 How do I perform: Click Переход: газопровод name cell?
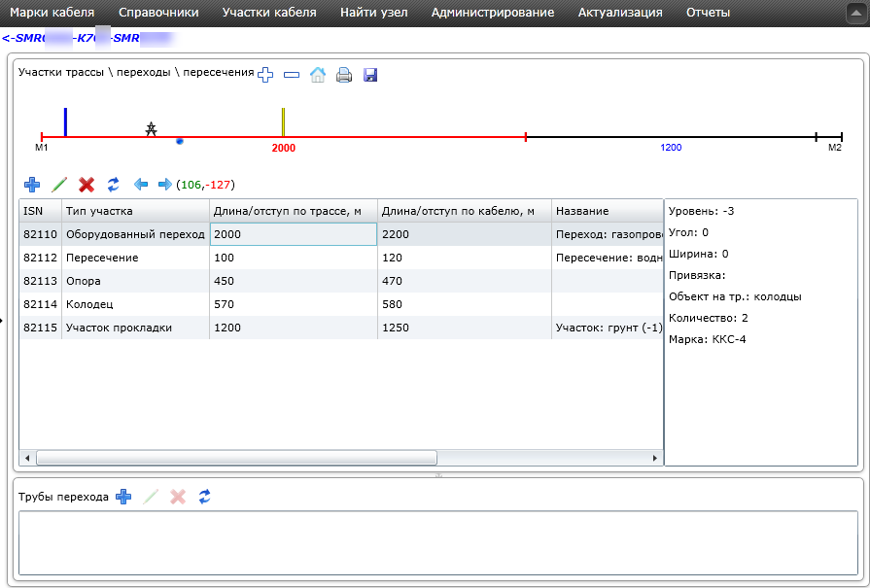click(607, 234)
